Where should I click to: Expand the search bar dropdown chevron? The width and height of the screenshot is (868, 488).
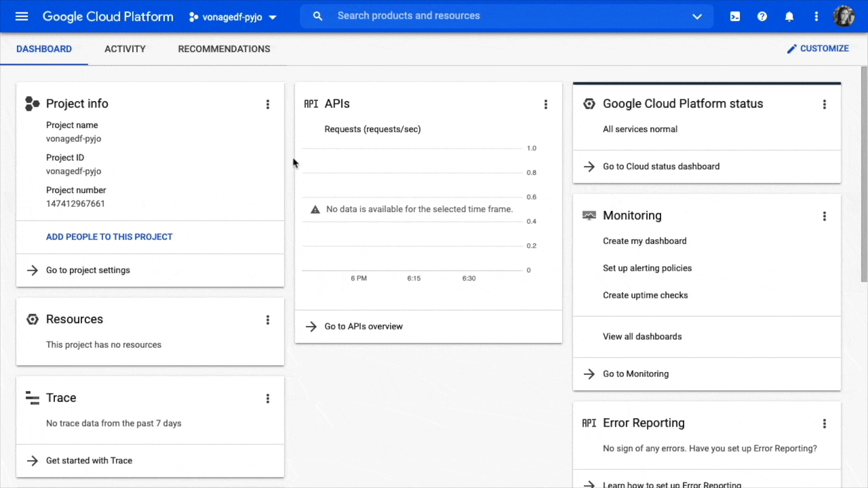[697, 17]
